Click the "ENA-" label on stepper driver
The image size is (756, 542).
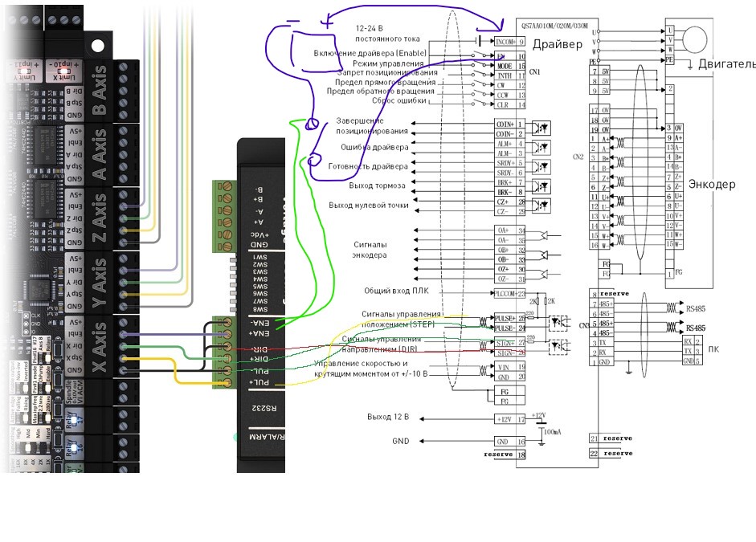coord(259,322)
